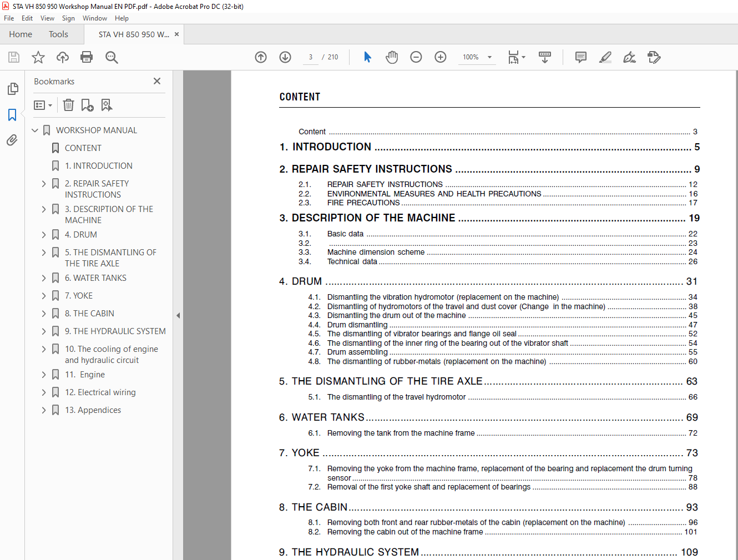Print the document with the printer icon
Viewport: 738px width, 560px height.
coord(87,57)
